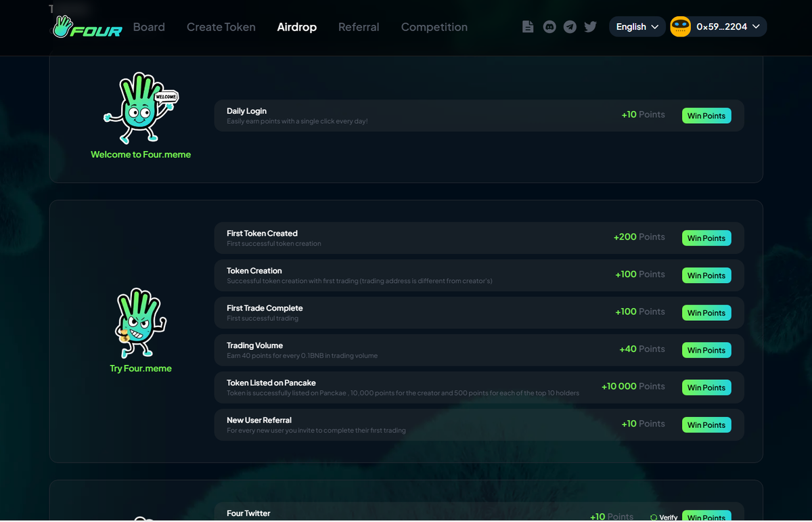Click Win Points for Four Twitter
The width and height of the screenshot is (812, 522).
[706, 517]
